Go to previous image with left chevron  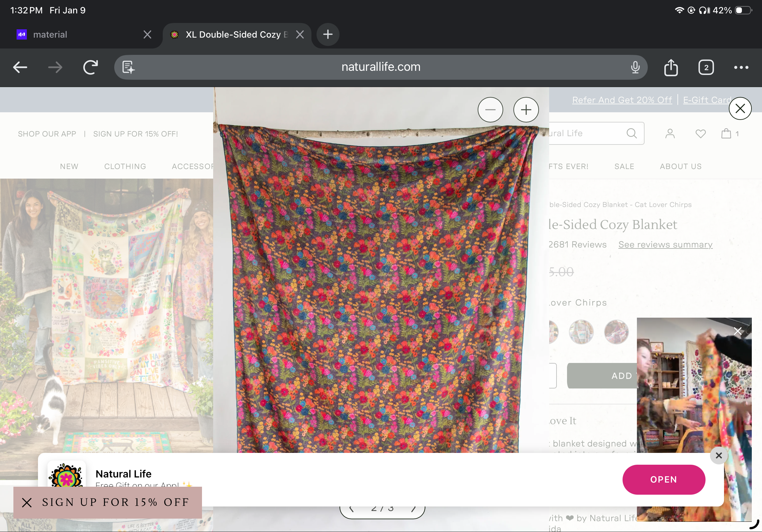(x=352, y=509)
